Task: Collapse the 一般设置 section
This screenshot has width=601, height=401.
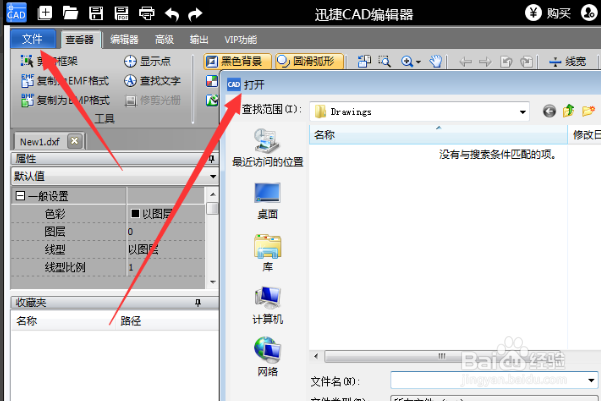Action: [20, 196]
